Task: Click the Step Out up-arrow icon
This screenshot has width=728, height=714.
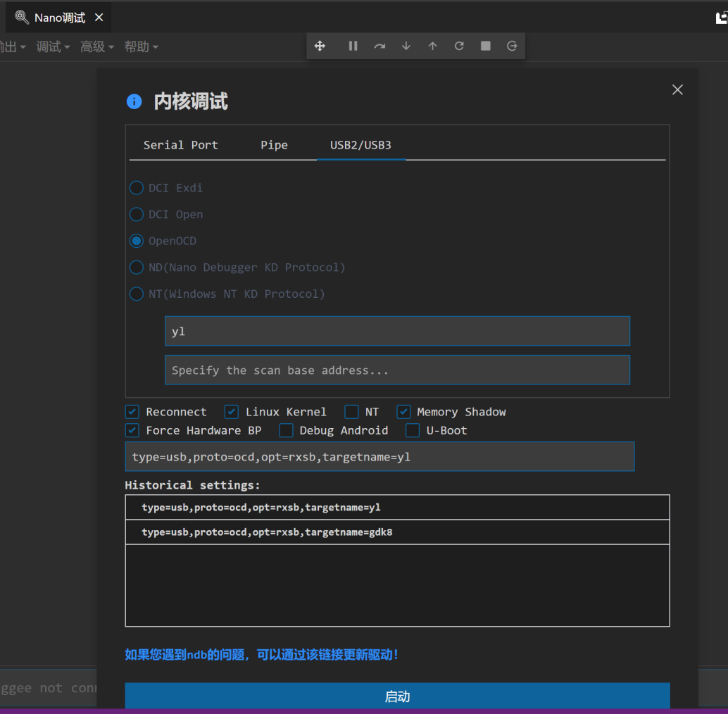Action: tap(433, 46)
